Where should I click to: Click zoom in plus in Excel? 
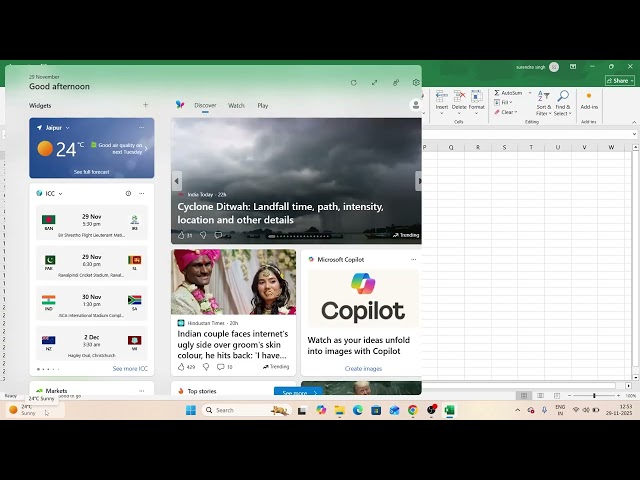tap(618, 396)
